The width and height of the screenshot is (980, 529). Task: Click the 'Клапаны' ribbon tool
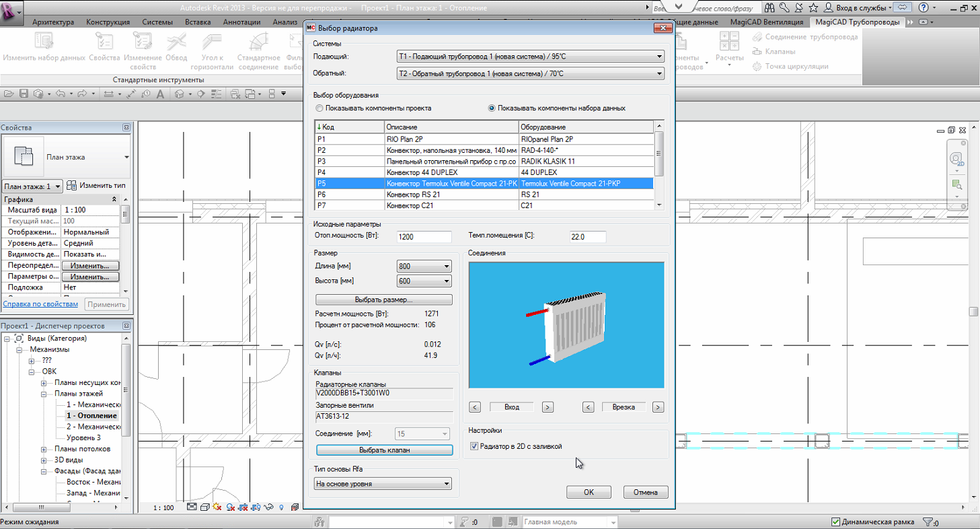coord(774,51)
